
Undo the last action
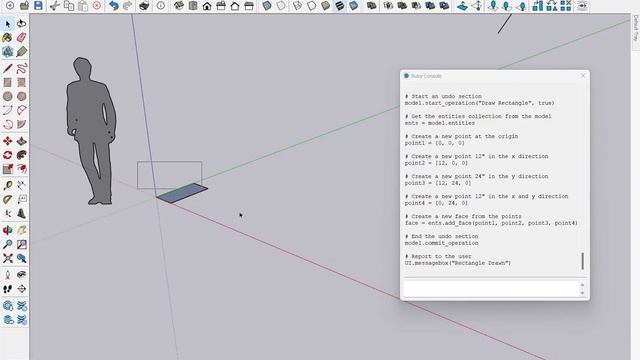click(x=113, y=6)
